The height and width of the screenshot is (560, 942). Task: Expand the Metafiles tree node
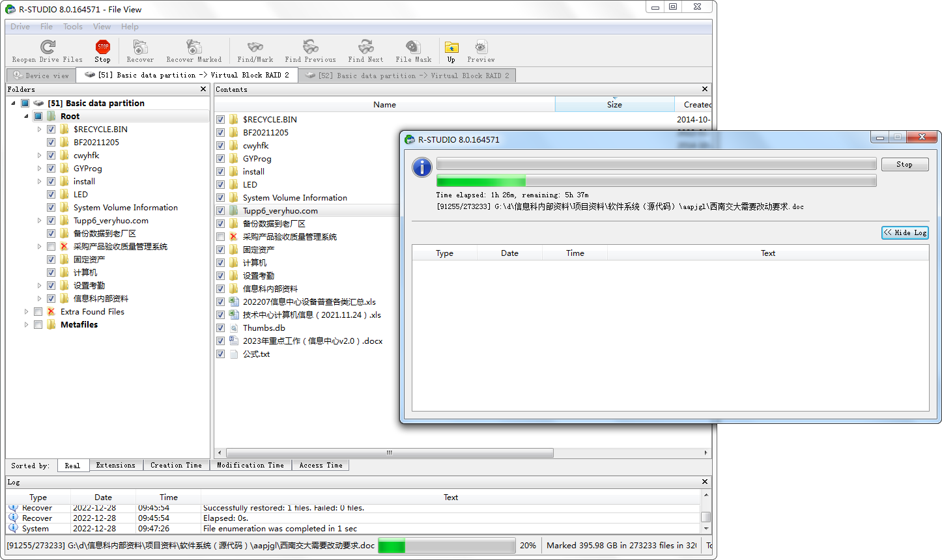26,324
